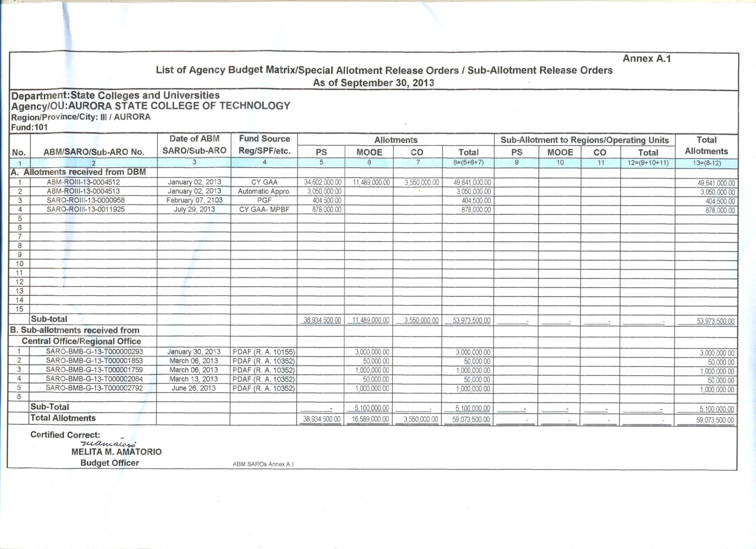Click the grand total 59,073,500.00 in the Allotments Total column
The height and width of the screenshot is (549, 756).
[471, 420]
